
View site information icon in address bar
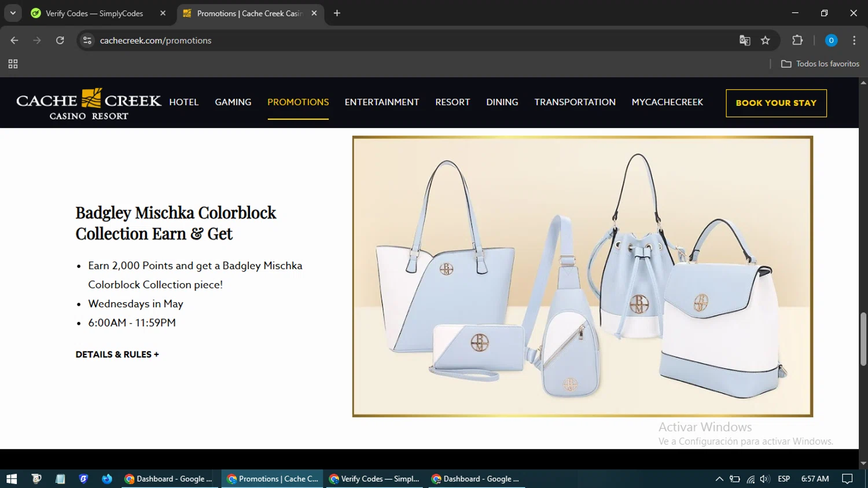point(87,41)
